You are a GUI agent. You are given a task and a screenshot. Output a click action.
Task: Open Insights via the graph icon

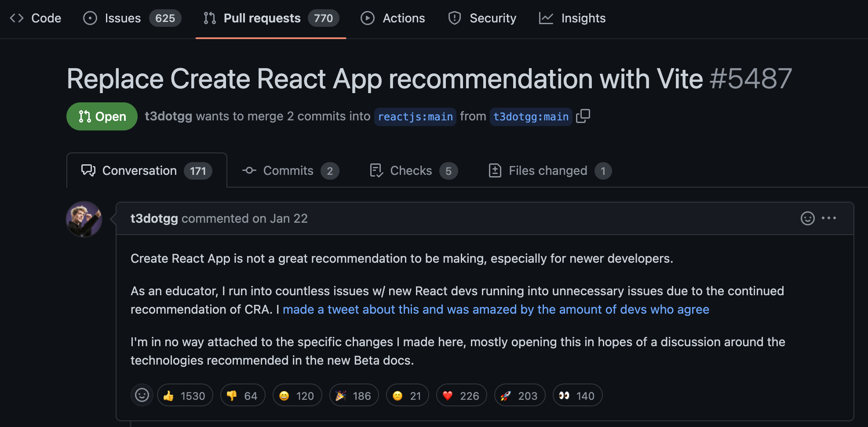pos(546,18)
